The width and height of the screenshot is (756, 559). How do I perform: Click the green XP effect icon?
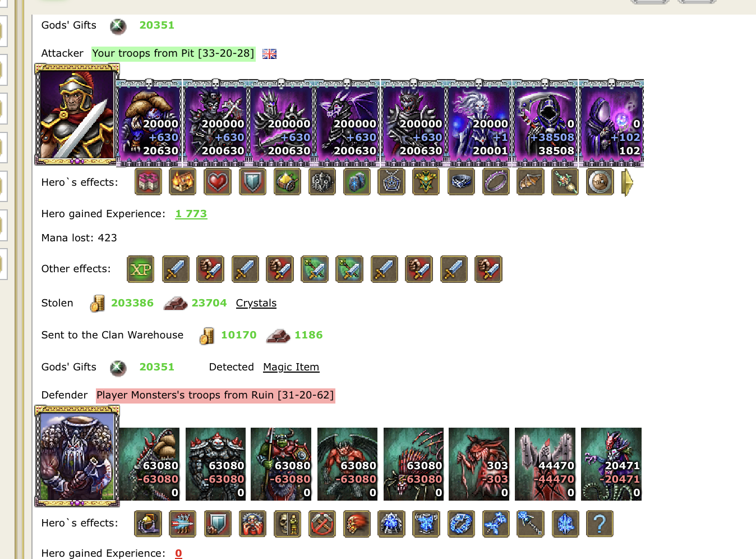(x=141, y=269)
